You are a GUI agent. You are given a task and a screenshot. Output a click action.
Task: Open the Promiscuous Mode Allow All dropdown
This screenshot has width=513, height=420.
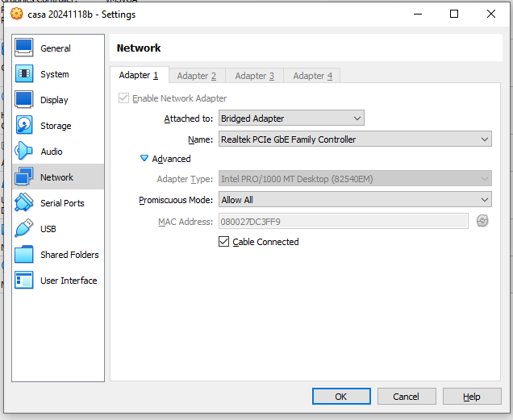355,200
